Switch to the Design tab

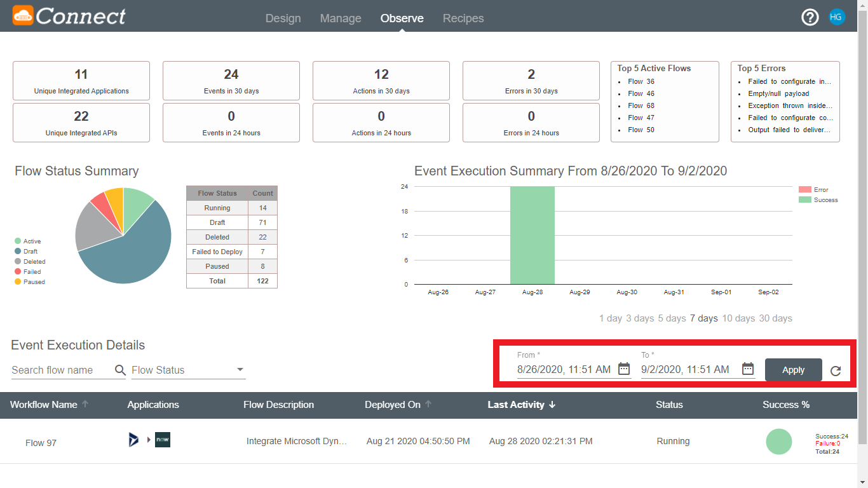283,18
